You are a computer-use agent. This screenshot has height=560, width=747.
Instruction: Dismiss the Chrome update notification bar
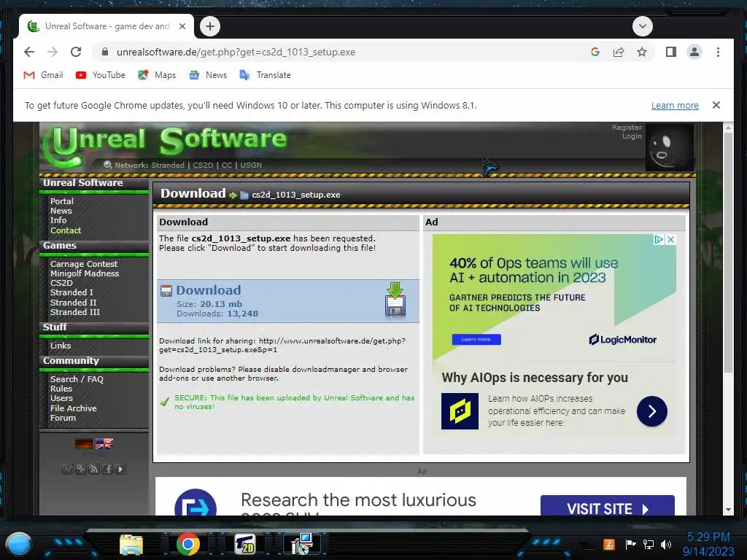coord(716,105)
